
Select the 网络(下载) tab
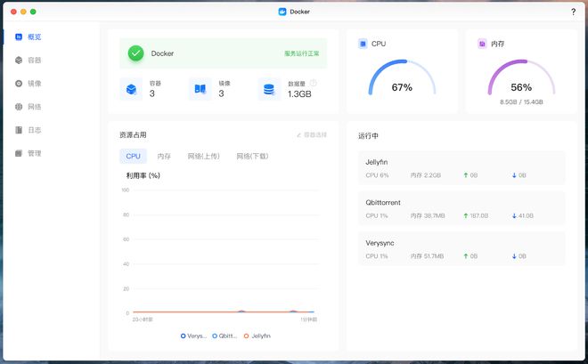[x=252, y=156]
